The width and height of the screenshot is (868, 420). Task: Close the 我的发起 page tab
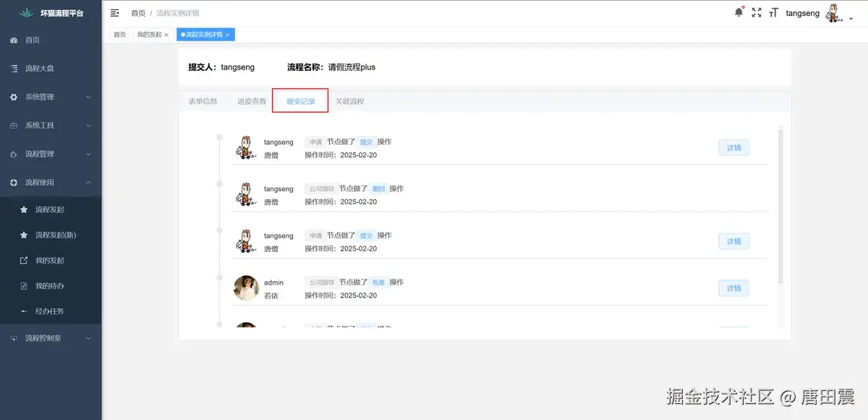pyautogui.click(x=166, y=35)
